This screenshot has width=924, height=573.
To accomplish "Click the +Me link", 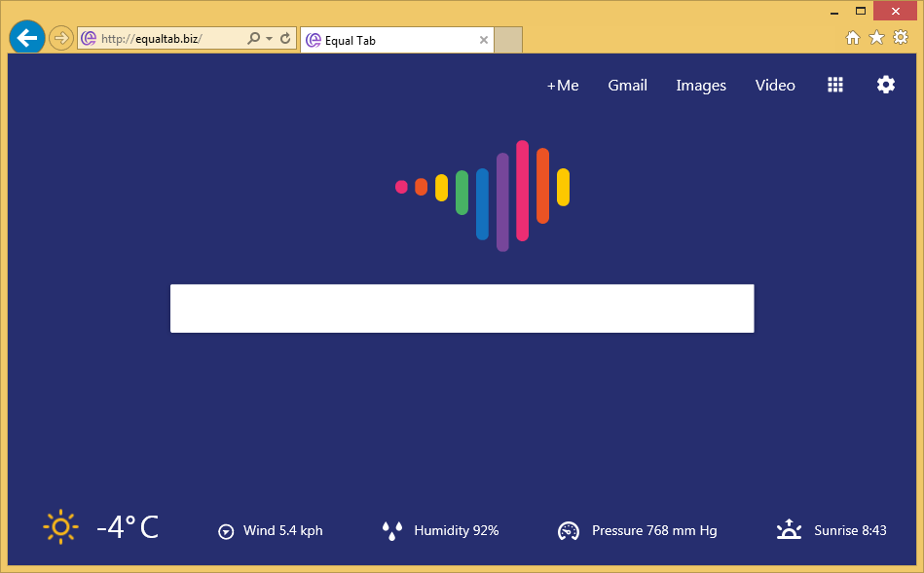I will pyautogui.click(x=562, y=86).
